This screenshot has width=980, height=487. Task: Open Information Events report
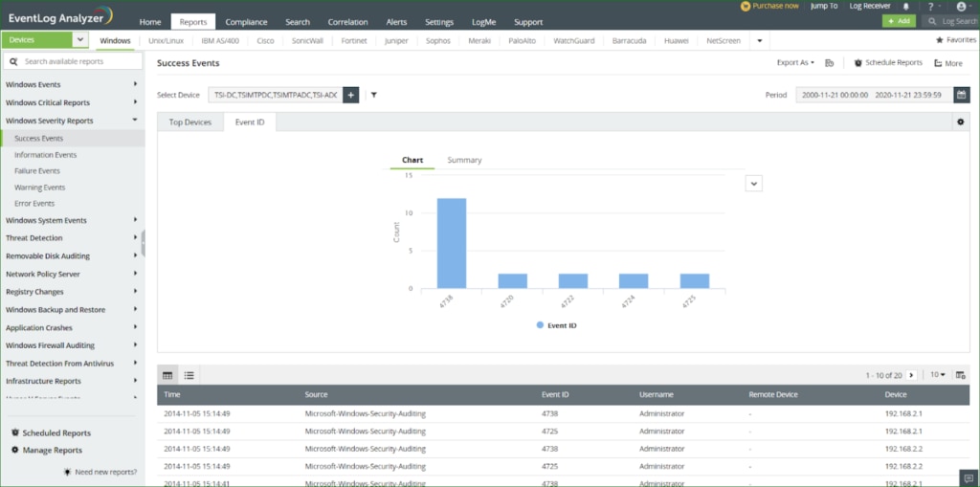tap(46, 155)
